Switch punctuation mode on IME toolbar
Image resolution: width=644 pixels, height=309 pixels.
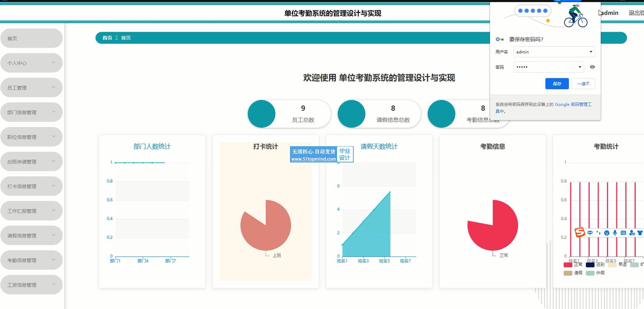pyautogui.click(x=598, y=233)
